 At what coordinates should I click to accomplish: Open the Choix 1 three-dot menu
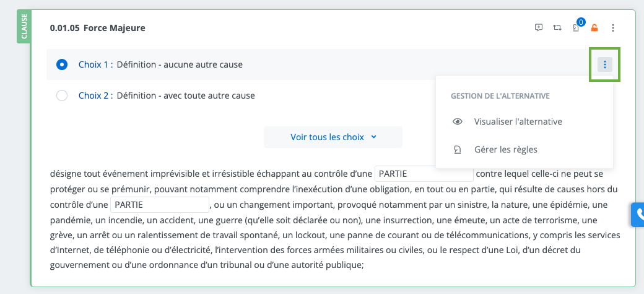click(605, 65)
